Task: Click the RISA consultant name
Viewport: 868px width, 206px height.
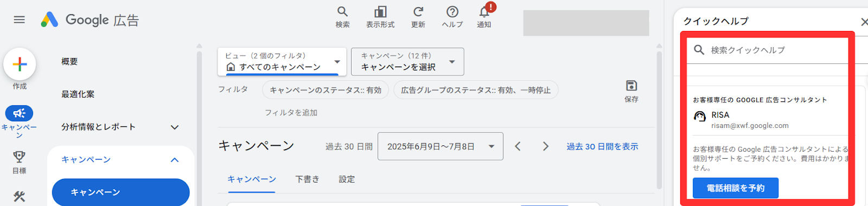Action: (x=720, y=115)
